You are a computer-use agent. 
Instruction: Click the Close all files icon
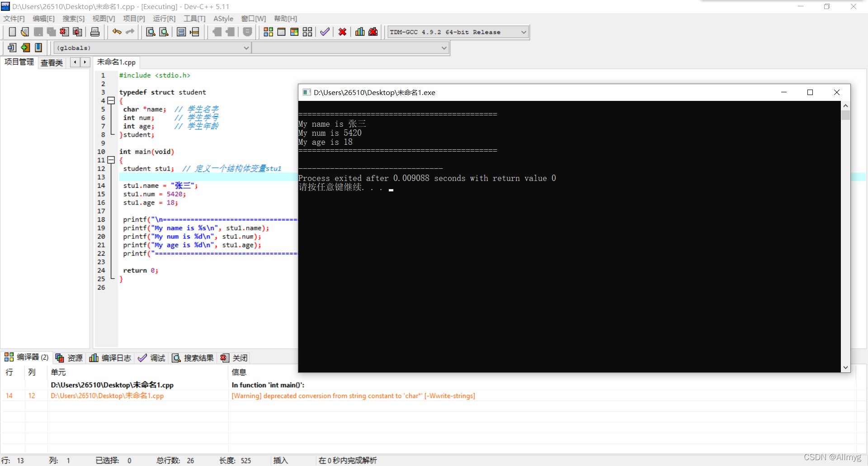click(78, 32)
